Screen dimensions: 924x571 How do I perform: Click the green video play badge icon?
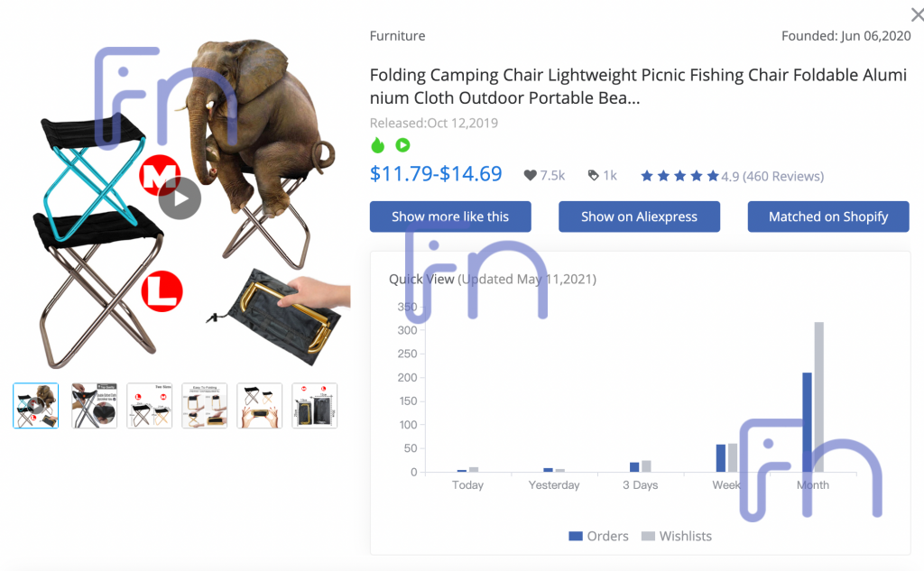[402, 145]
